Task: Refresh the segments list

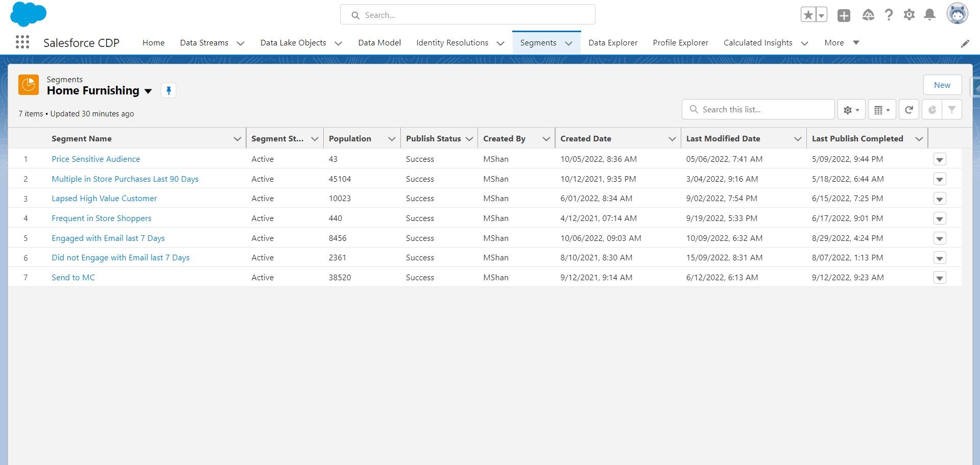Action: coord(909,110)
